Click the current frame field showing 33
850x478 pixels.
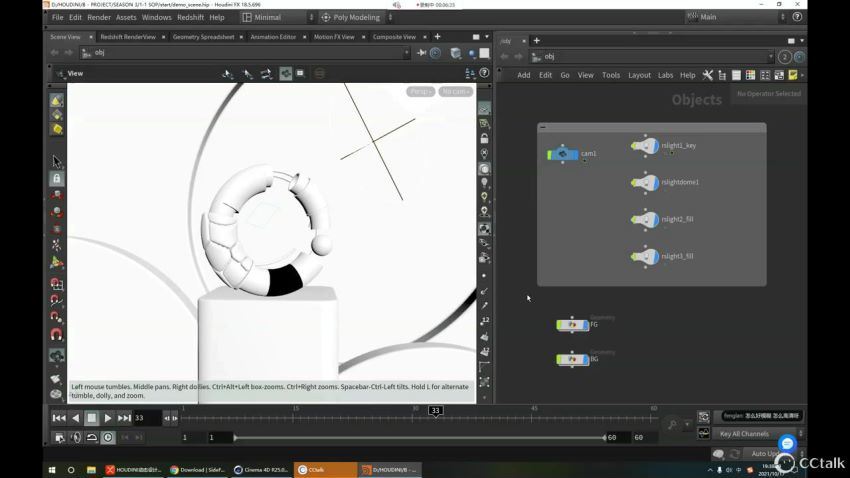[147, 418]
